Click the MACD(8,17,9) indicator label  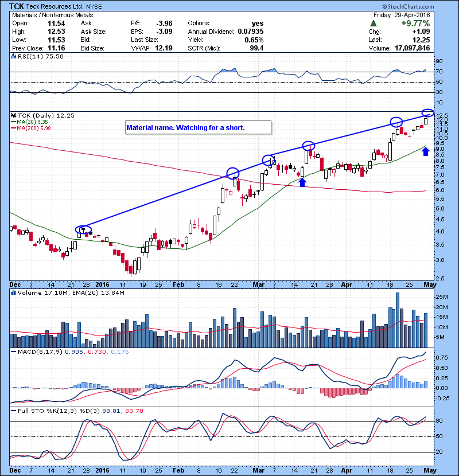[40, 352]
